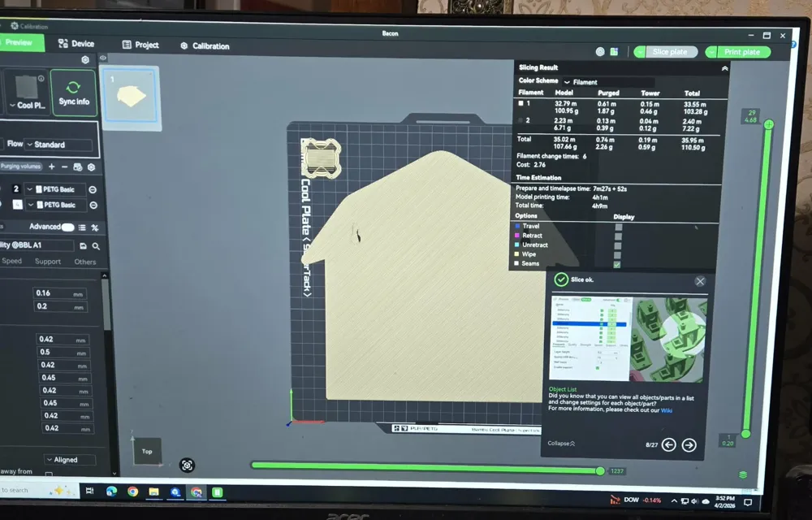Open the Color Scheme Filament dropdown
This screenshot has width=812, height=520.
click(608, 82)
